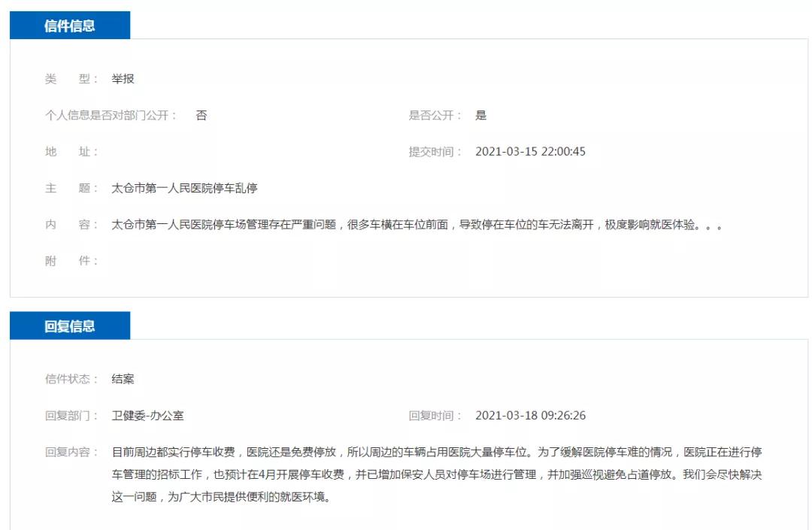Viewport: 812px width, 530px height.
Task: Click the subject text 太仓市第一人民医院停车乱停
Action: [x=184, y=188]
